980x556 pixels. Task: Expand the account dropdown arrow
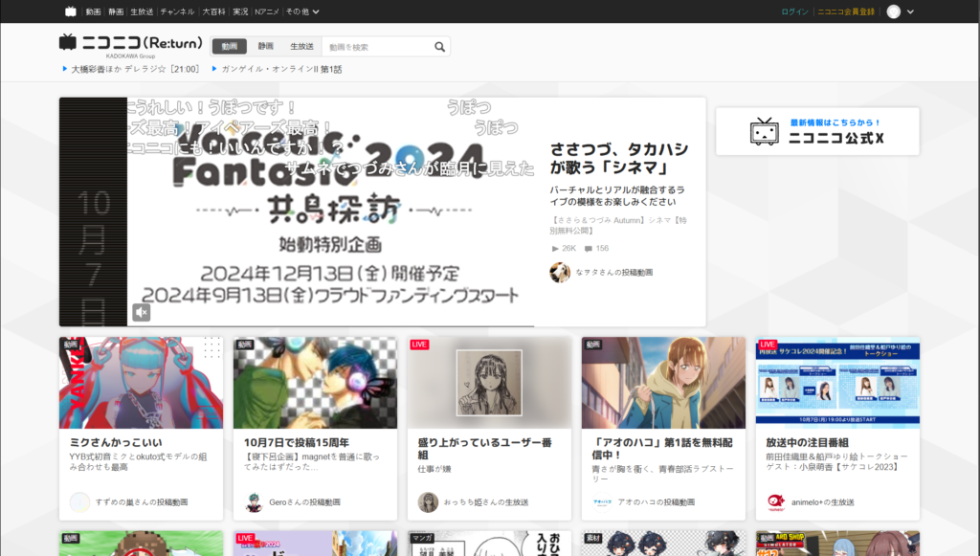(x=911, y=11)
